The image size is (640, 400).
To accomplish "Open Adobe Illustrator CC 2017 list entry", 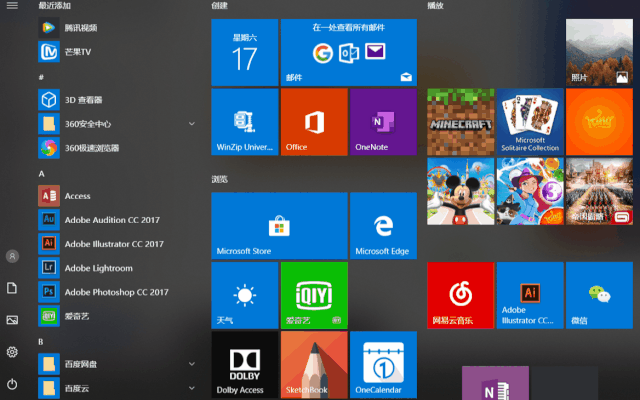I will point(117,244).
